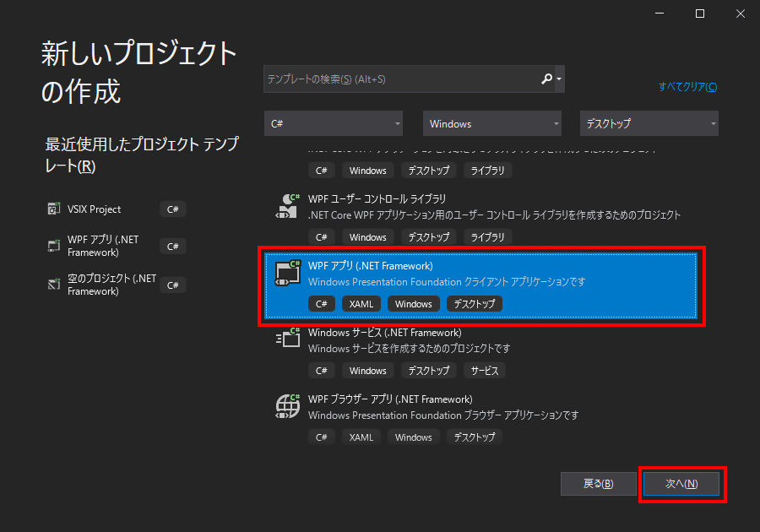
Task: Click C# tag next to VSIX Project
Action: coord(173,209)
